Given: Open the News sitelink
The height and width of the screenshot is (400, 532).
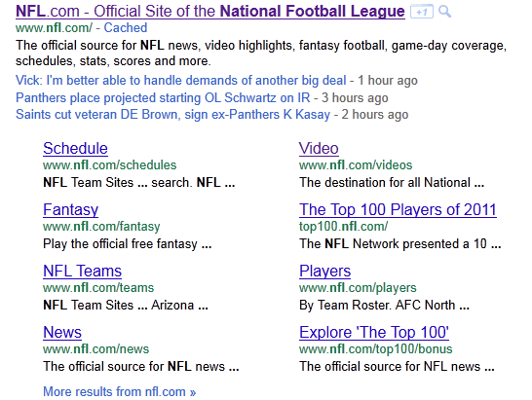Looking at the screenshot, I should click(x=62, y=333).
